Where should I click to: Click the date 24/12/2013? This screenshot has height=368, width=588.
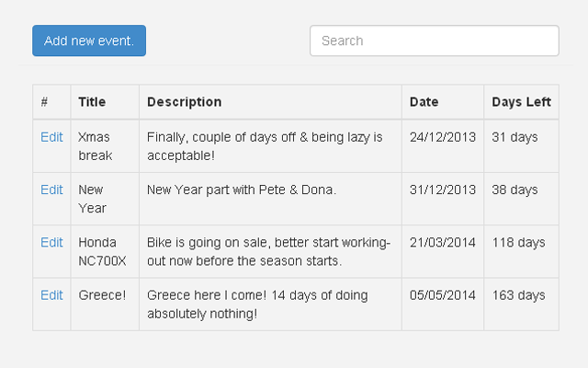[443, 137]
